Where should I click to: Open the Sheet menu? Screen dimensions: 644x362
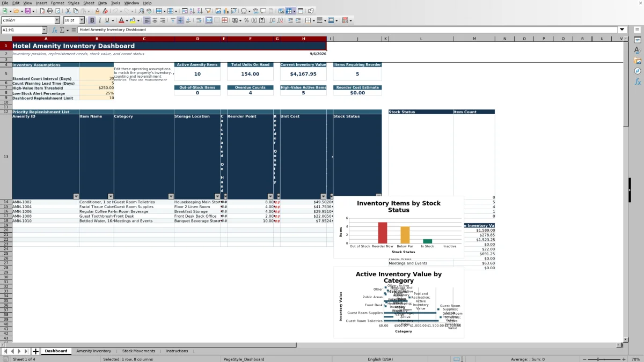click(89, 3)
